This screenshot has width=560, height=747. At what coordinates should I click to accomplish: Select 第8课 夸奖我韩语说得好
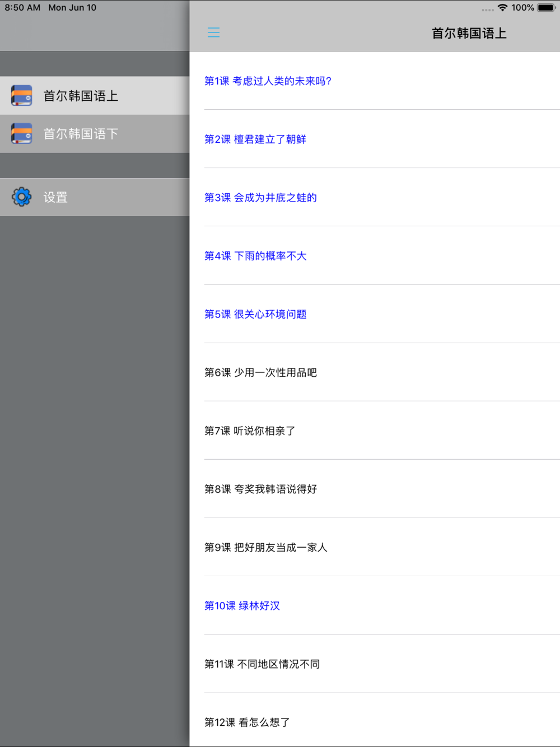pos(375,489)
